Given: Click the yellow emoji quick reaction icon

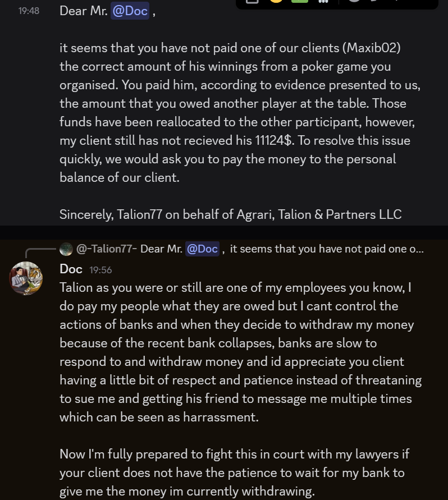Looking at the screenshot, I should [276, 1].
